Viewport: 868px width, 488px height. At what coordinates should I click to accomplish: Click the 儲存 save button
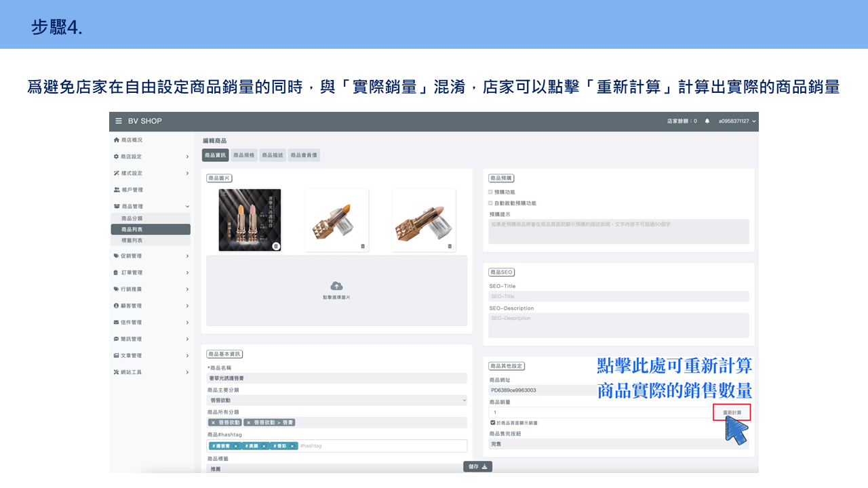pos(477,466)
